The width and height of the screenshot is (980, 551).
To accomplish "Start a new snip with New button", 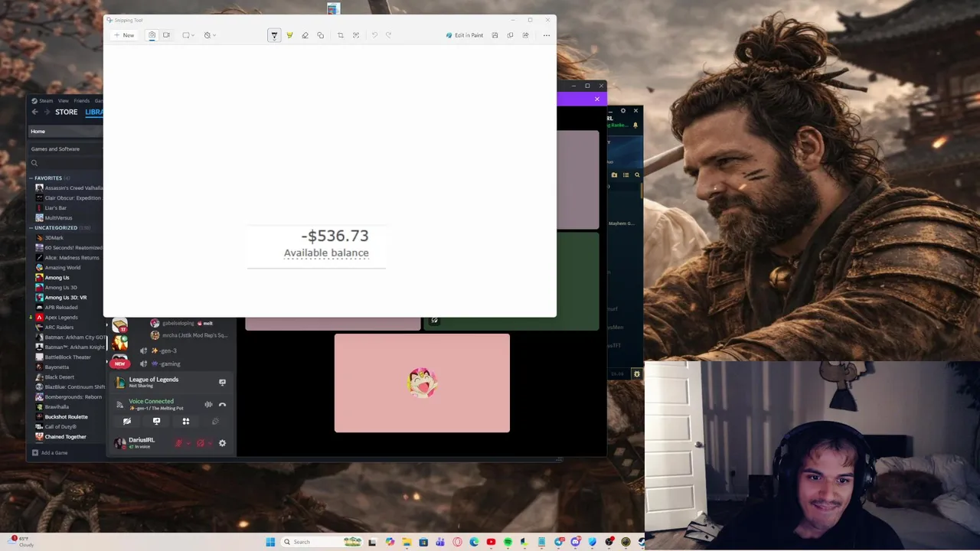I will pos(124,35).
